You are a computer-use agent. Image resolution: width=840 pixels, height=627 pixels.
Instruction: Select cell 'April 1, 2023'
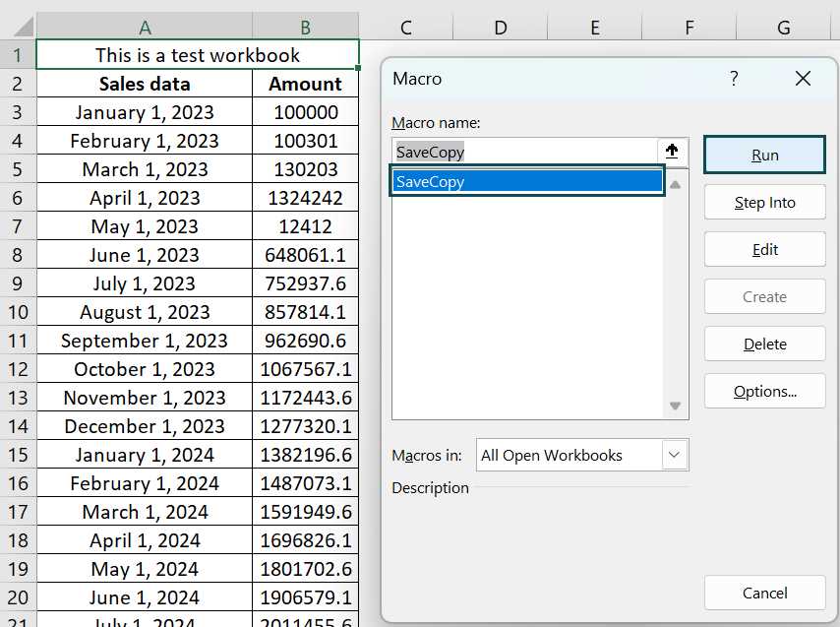pos(145,198)
